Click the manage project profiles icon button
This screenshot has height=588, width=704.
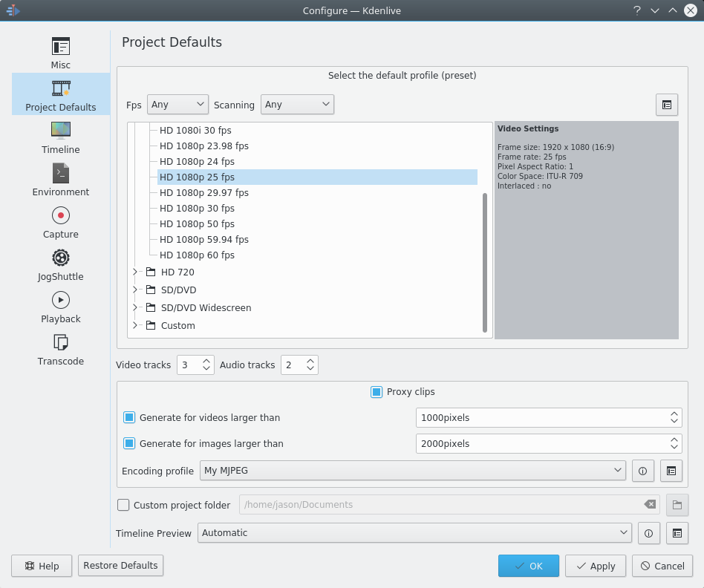click(667, 105)
